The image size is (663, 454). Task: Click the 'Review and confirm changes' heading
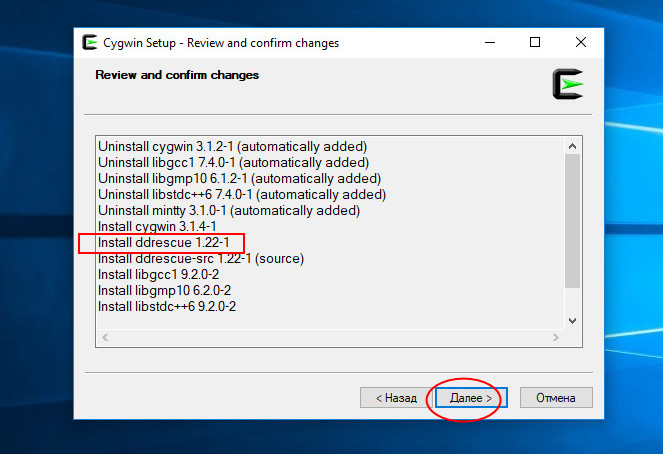click(177, 75)
